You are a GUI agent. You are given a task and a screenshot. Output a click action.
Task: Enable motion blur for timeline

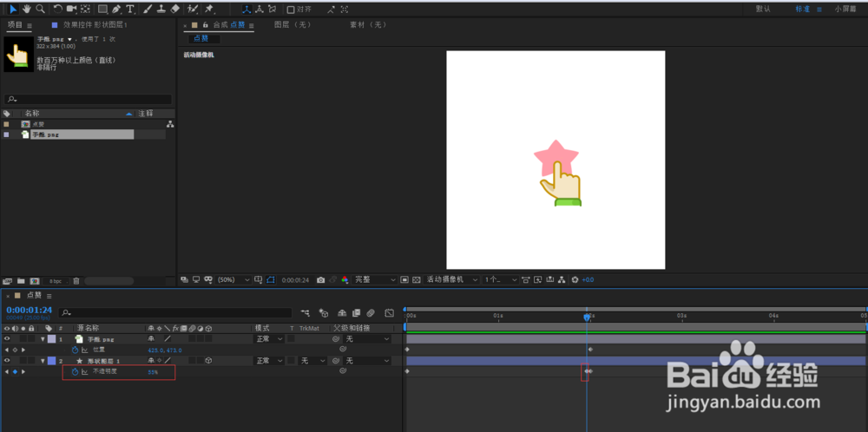click(371, 313)
